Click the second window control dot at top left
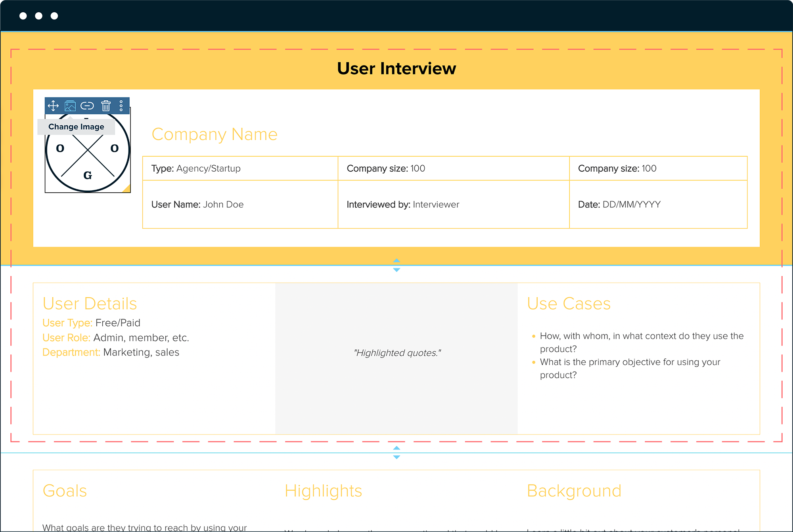 pos(38,15)
